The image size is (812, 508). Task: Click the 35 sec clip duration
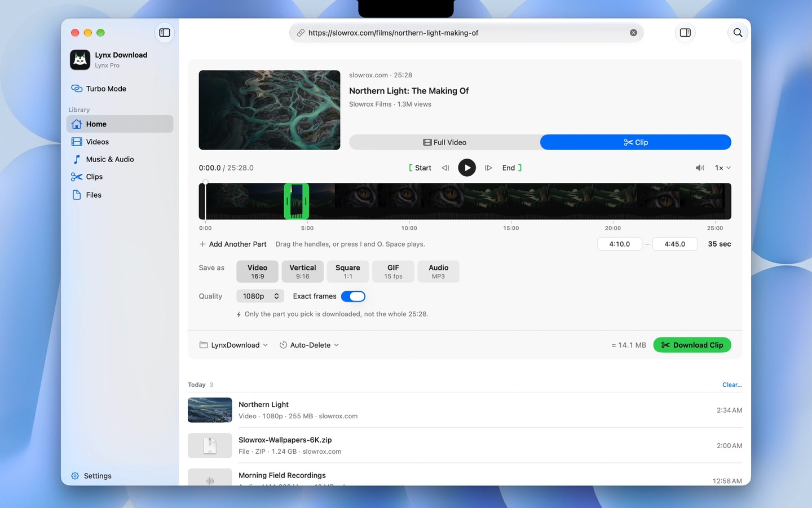coord(720,244)
